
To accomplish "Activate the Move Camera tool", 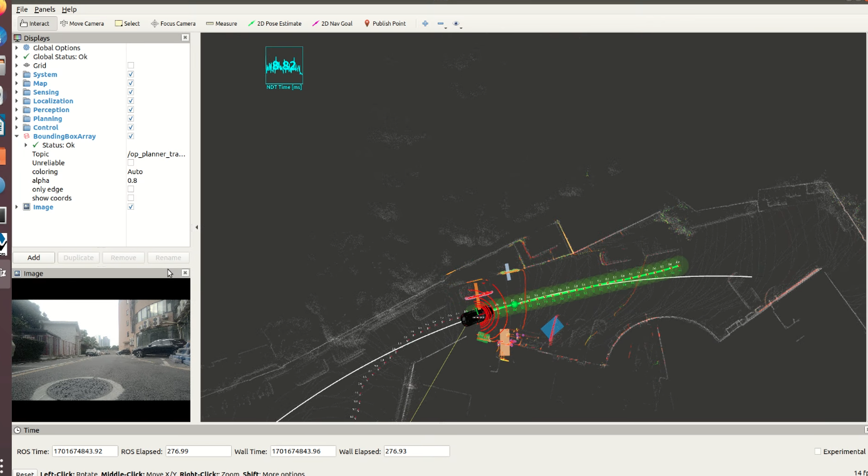I will 82,24.
